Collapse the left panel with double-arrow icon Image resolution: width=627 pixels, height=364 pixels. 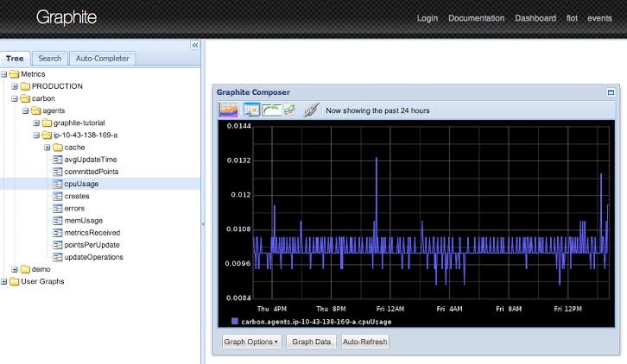coord(194,45)
